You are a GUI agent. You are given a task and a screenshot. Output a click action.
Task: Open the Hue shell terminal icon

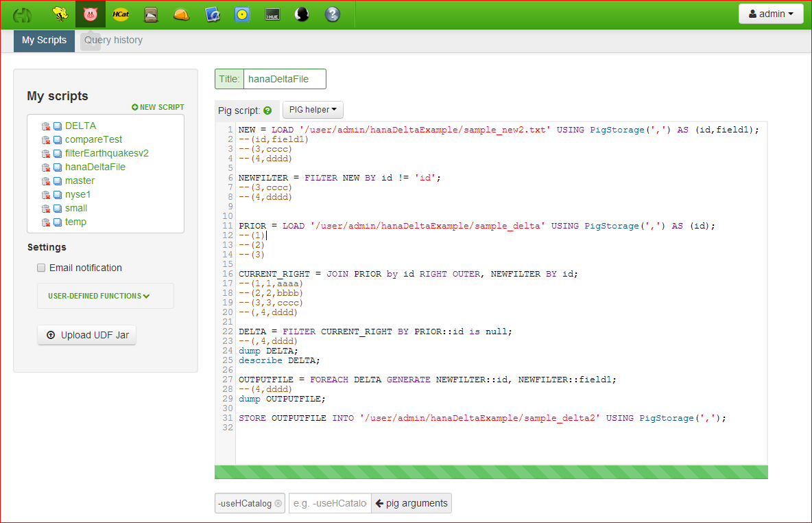(x=272, y=14)
